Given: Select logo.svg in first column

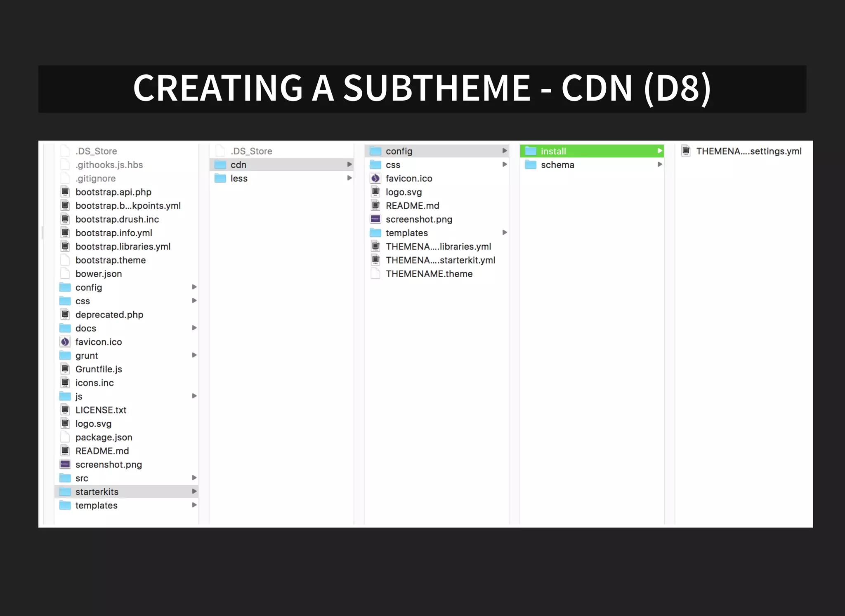Looking at the screenshot, I should coord(93,423).
